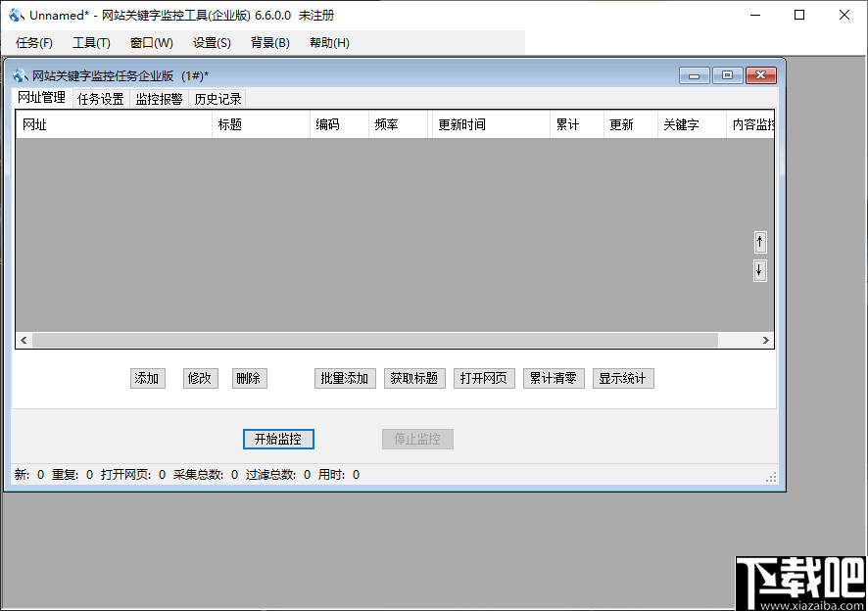Click 添加 to add a new URL
This screenshot has width=868, height=611.
point(147,378)
